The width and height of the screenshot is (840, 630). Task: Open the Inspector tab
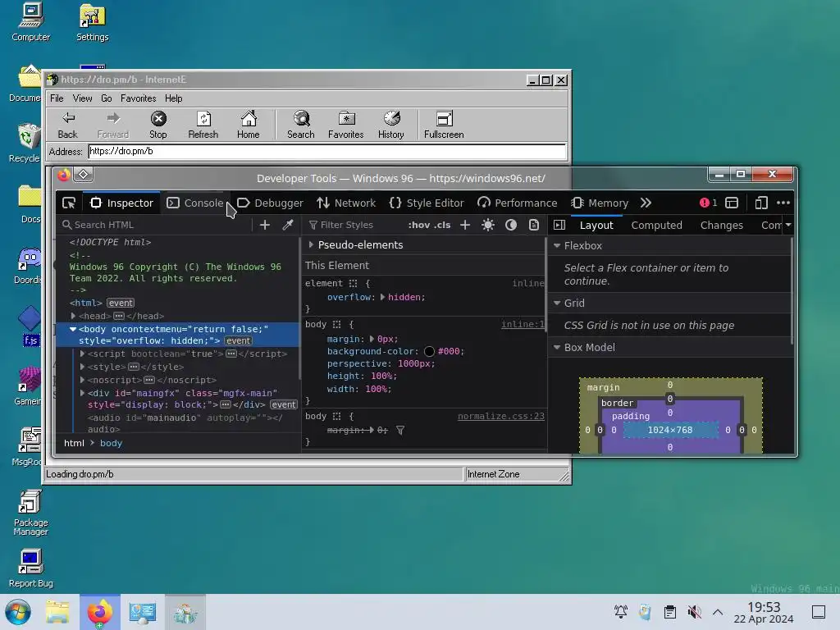(x=121, y=203)
